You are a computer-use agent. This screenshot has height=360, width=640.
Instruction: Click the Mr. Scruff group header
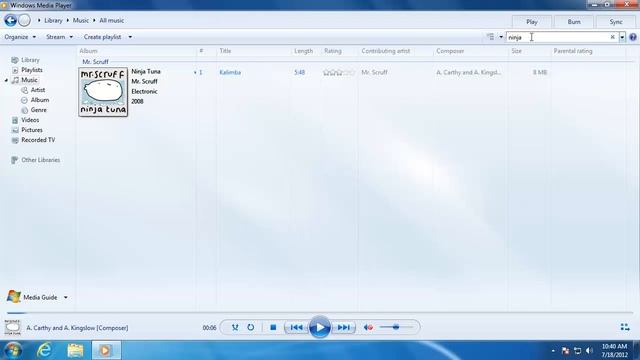[95, 62]
